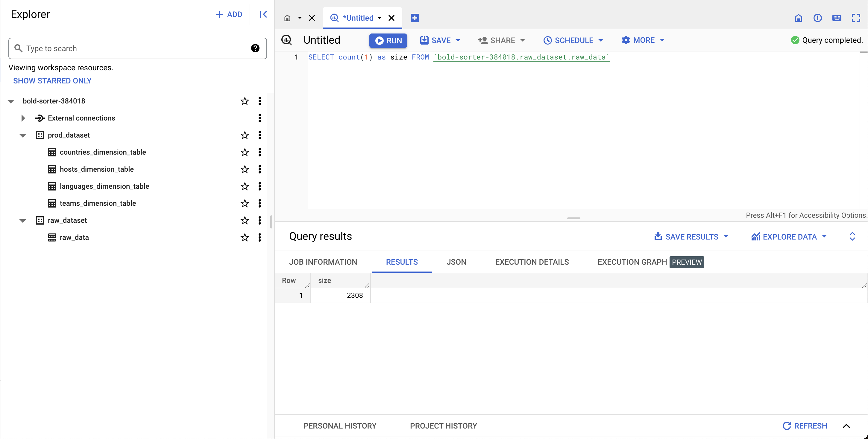
Task: Toggle star on raw_data table
Action: click(244, 237)
